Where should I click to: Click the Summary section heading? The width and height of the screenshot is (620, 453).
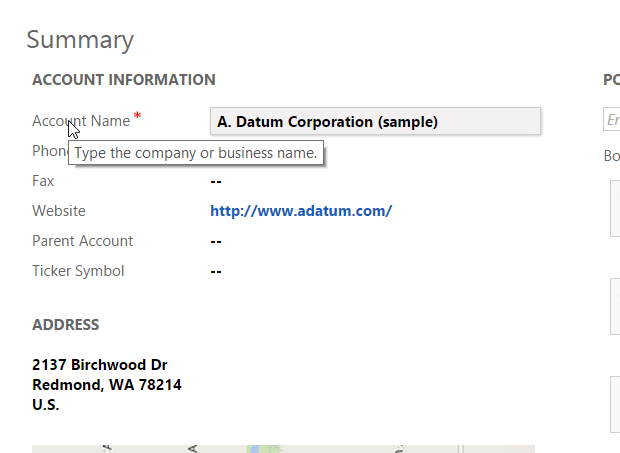80,40
